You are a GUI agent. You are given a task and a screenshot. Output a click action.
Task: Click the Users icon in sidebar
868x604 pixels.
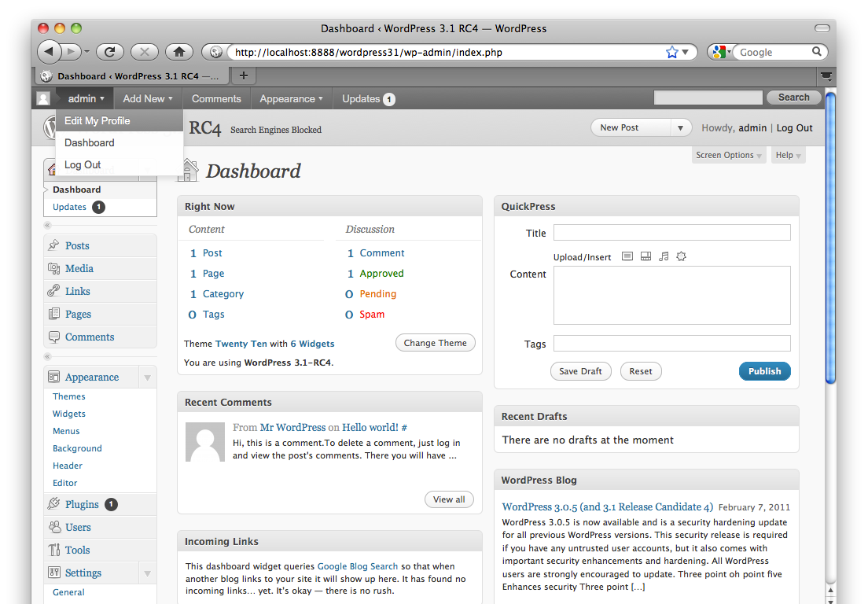click(x=53, y=527)
